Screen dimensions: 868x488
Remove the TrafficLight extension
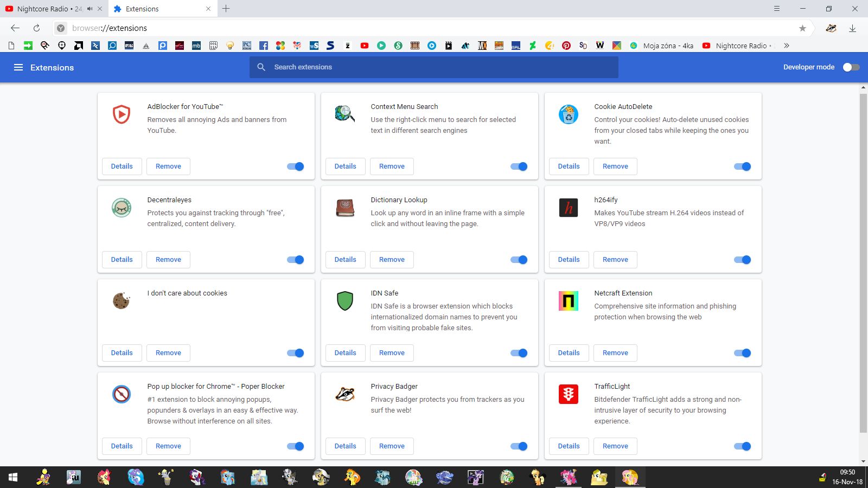tap(615, 446)
